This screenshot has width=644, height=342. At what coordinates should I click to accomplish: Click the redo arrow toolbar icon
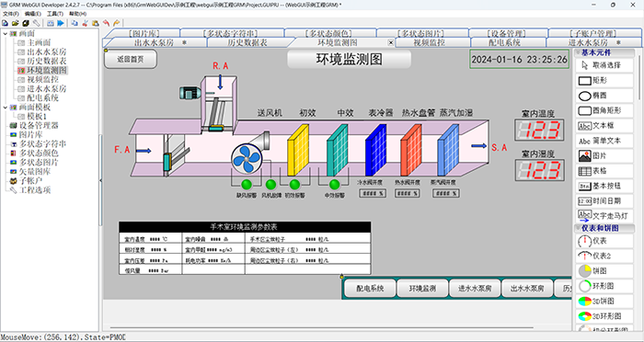[116, 23]
